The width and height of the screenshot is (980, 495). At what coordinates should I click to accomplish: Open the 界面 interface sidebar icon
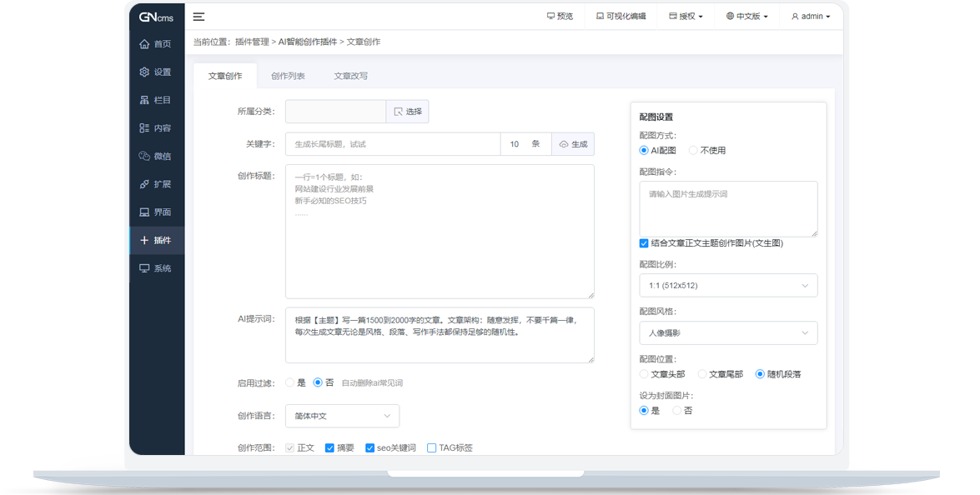(x=144, y=212)
